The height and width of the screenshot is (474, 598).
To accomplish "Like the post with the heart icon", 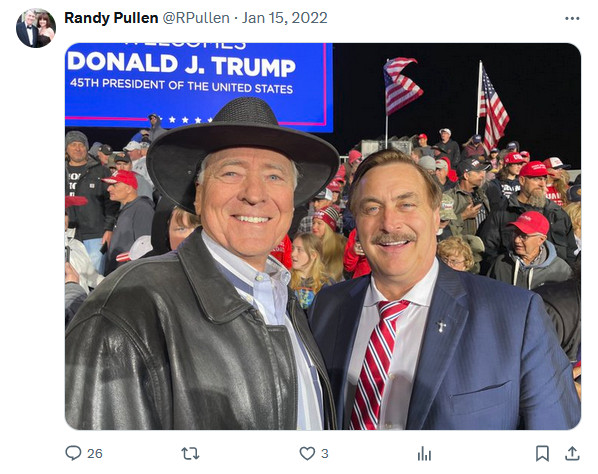I will coord(307,453).
